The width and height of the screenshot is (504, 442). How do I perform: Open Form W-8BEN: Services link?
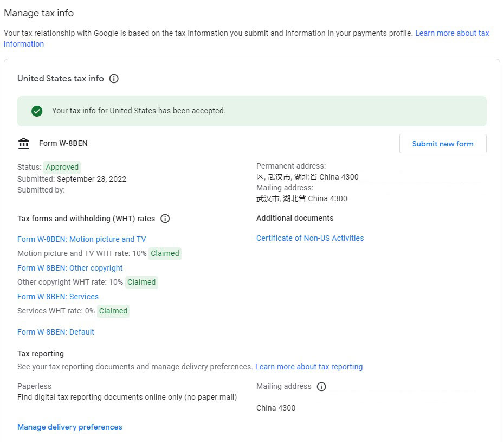pos(58,297)
